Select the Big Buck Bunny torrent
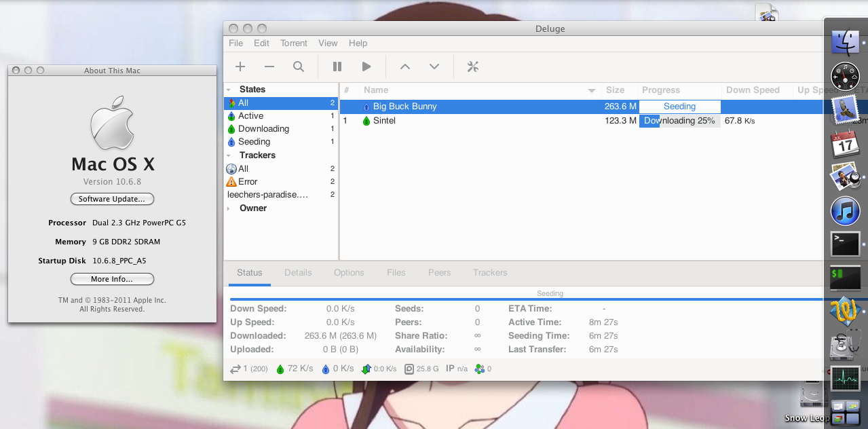 (x=581, y=107)
